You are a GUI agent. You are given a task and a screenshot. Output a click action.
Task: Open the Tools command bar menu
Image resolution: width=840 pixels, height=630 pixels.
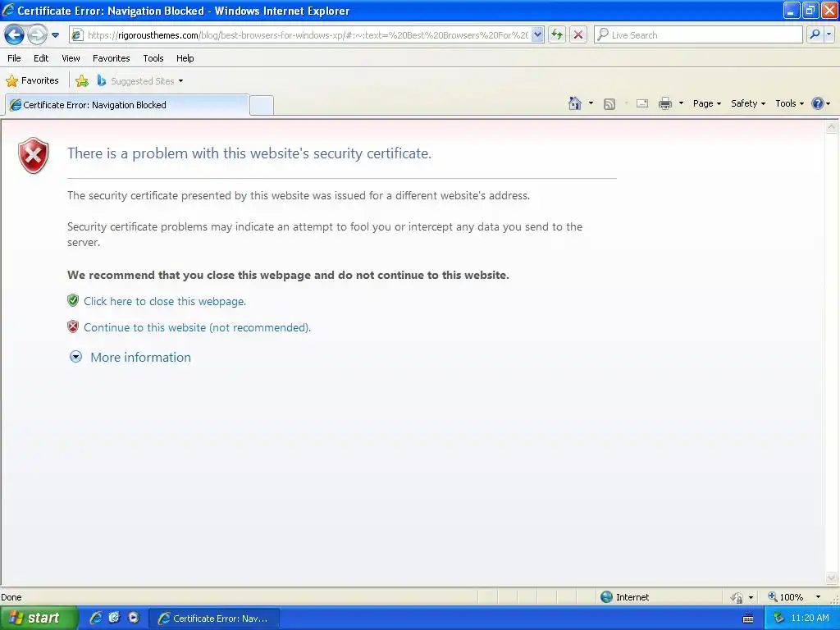(790, 103)
